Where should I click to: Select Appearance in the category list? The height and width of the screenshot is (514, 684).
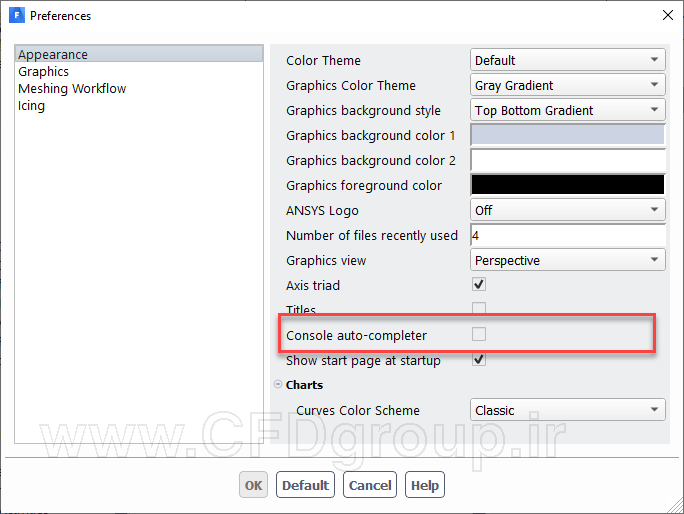(x=139, y=54)
